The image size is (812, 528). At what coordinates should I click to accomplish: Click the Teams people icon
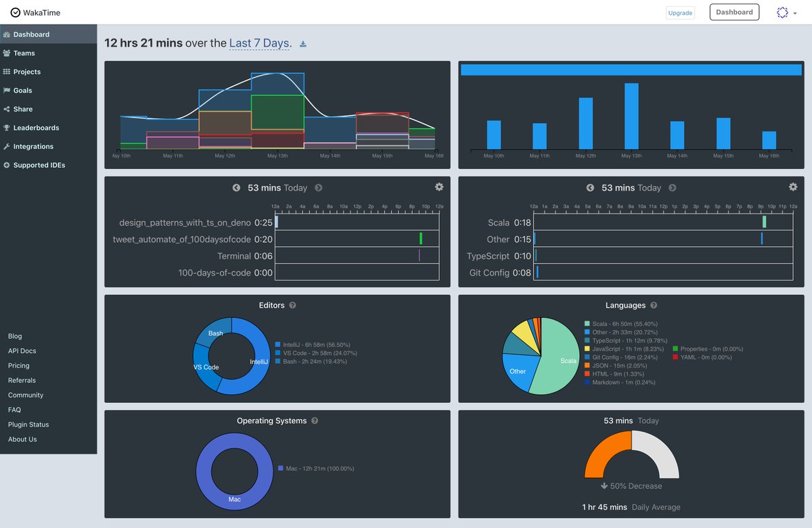coord(7,53)
